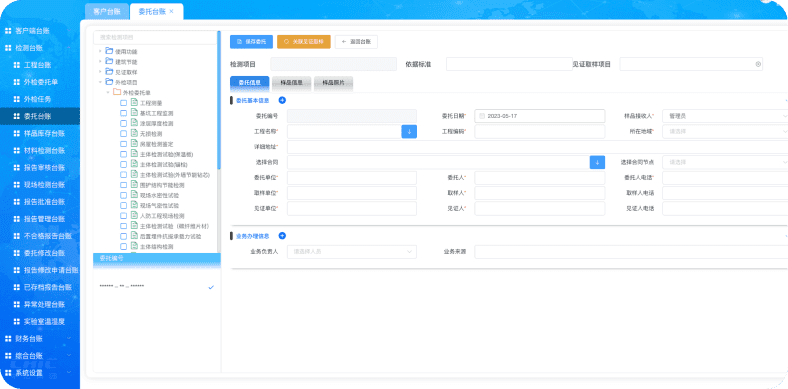The width and height of the screenshot is (788, 389).
Task: Open the 选择合同节点 dropdown
Action: coord(725,162)
